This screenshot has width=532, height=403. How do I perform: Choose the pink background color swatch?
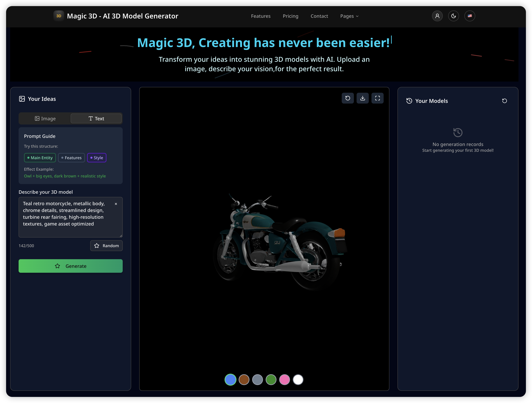coord(285,380)
